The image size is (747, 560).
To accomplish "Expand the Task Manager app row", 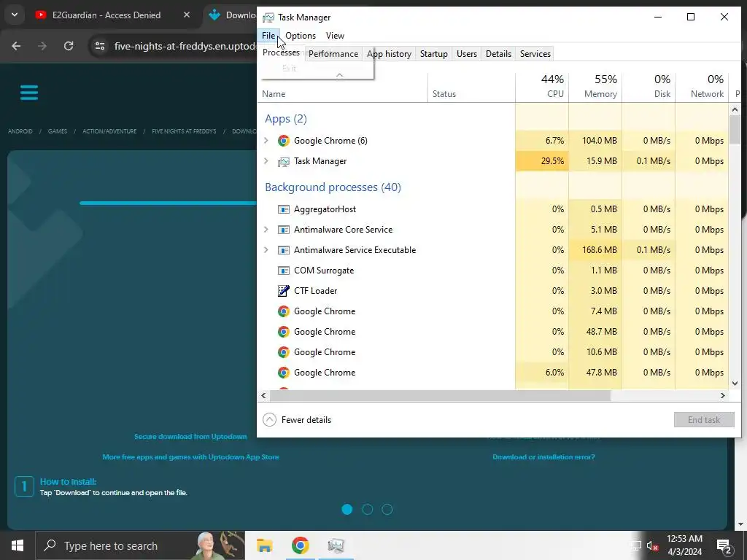I will [x=266, y=161].
